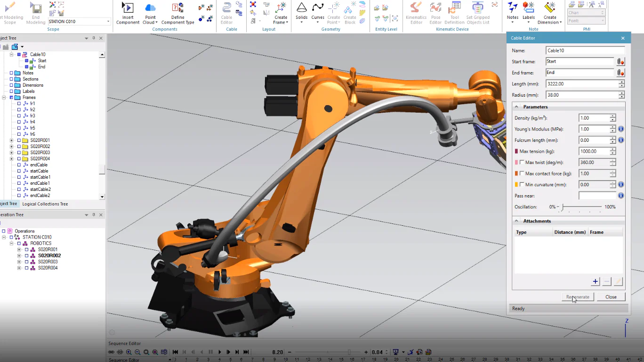Switch to Logical Collections Tree tab
This screenshot has height=362, width=644.
click(45, 204)
